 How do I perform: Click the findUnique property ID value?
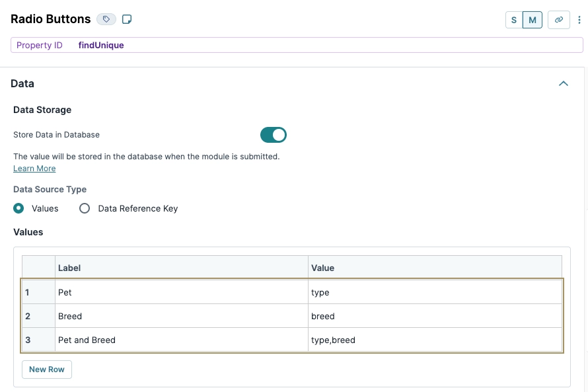100,44
